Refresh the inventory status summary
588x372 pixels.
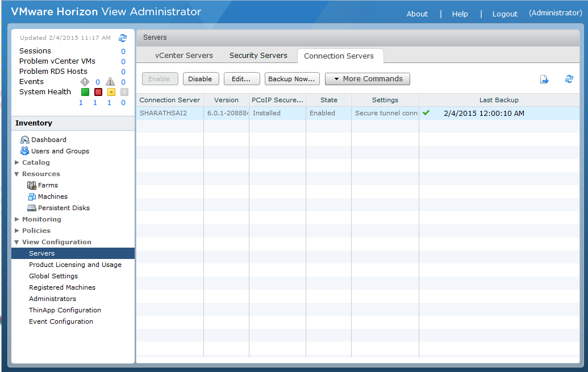pos(122,37)
